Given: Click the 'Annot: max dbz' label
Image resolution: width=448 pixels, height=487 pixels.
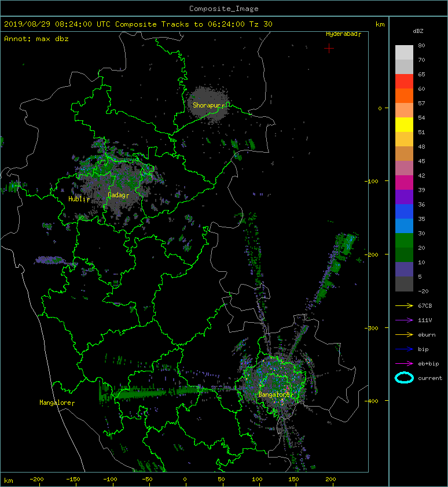Looking at the screenshot, I should 36,39.
